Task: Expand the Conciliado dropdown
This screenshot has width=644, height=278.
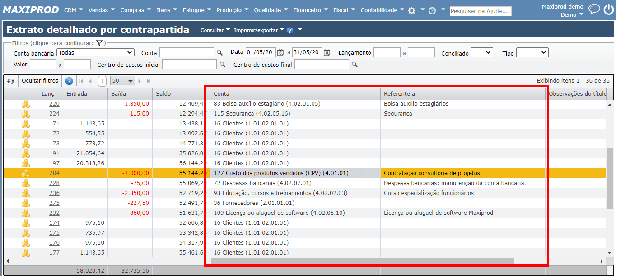Action: click(x=481, y=53)
